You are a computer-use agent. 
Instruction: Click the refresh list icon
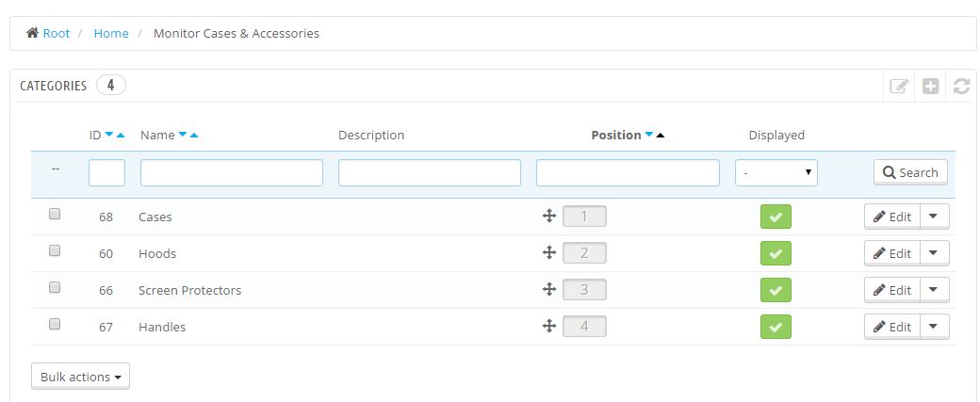(x=961, y=86)
